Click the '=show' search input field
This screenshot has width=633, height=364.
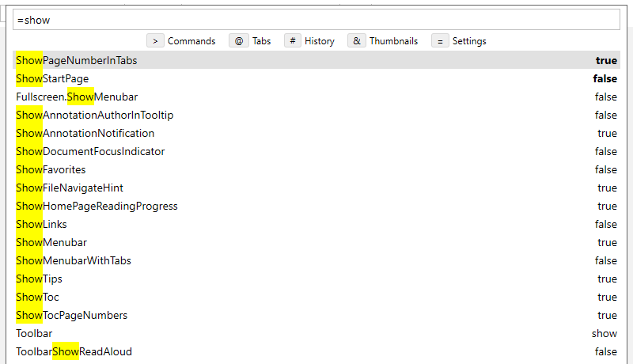point(316,20)
